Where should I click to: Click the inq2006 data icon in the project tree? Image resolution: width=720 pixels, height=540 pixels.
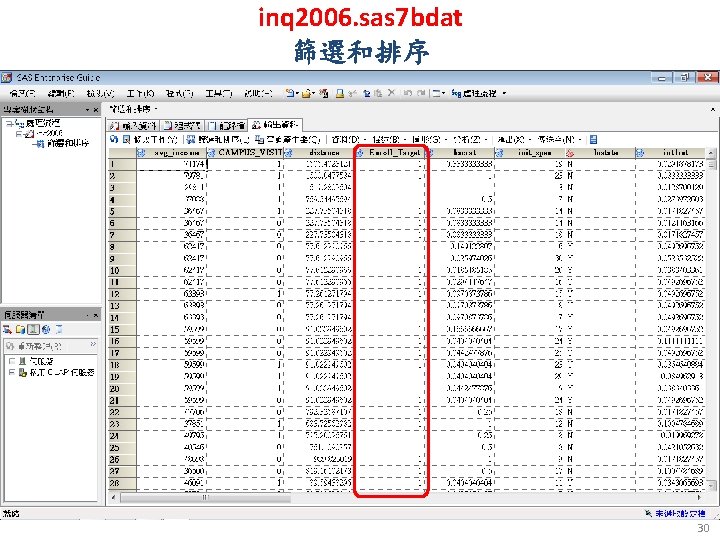click(29, 134)
